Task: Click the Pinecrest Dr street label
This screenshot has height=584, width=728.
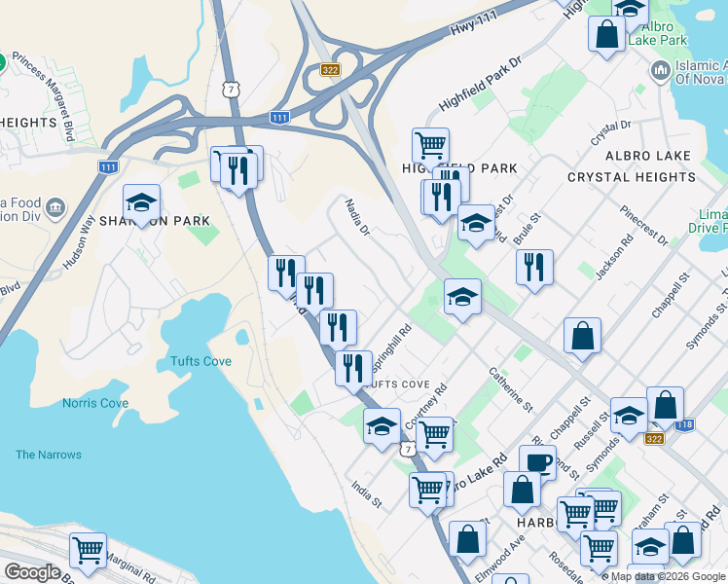Action: (644, 226)
